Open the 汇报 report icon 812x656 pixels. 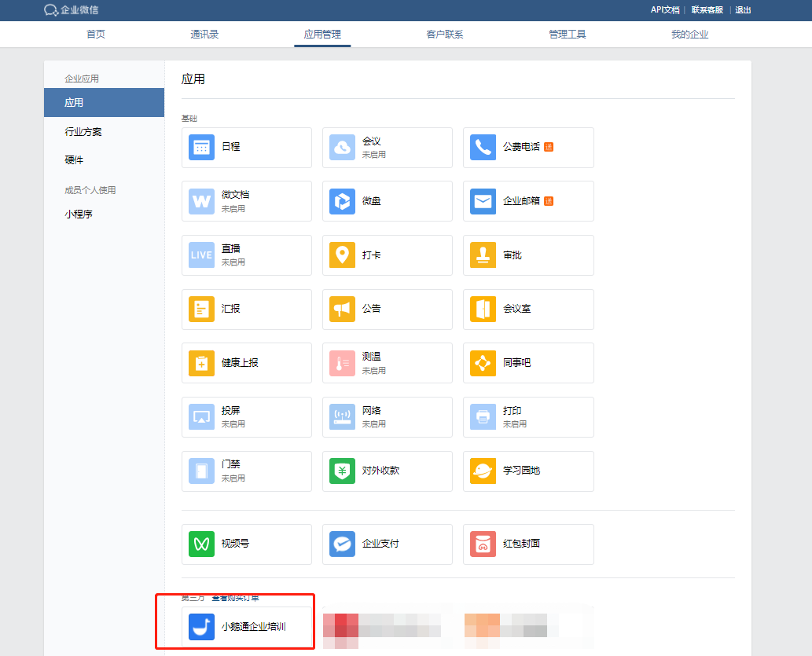click(201, 309)
